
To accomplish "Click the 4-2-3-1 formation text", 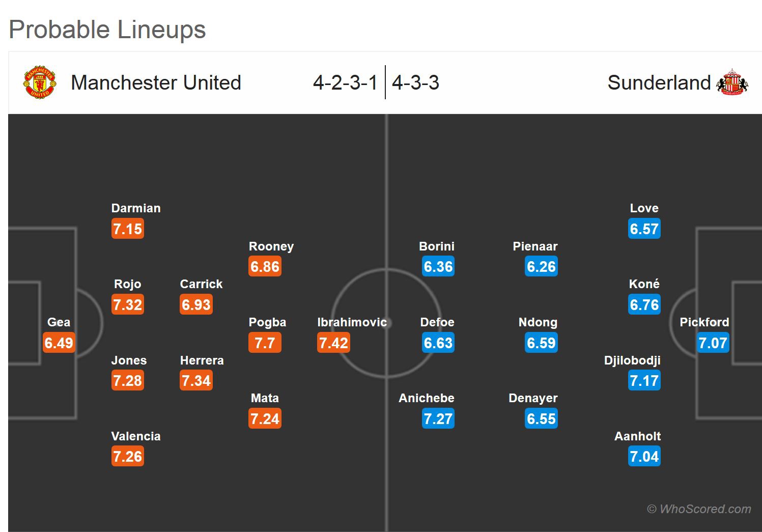I will tap(345, 82).
